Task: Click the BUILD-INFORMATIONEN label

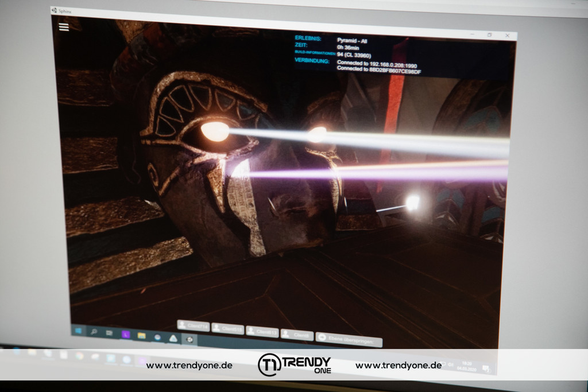Action: pyautogui.click(x=315, y=53)
